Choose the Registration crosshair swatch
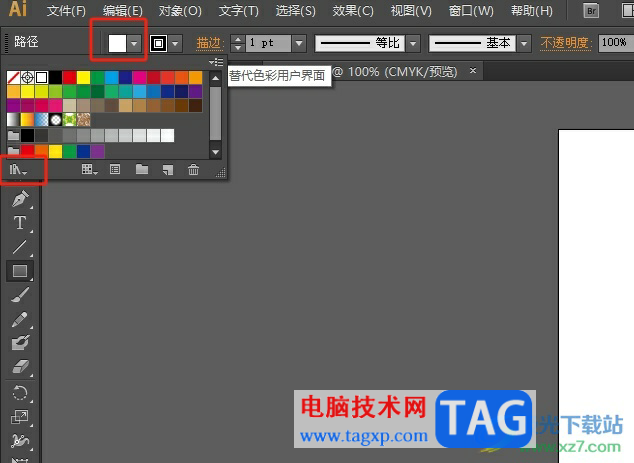Viewport: 634px width, 463px height. click(x=27, y=77)
